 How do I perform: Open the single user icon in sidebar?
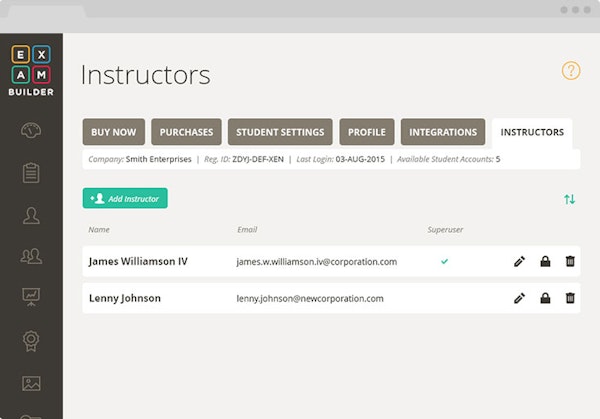(x=31, y=214)
